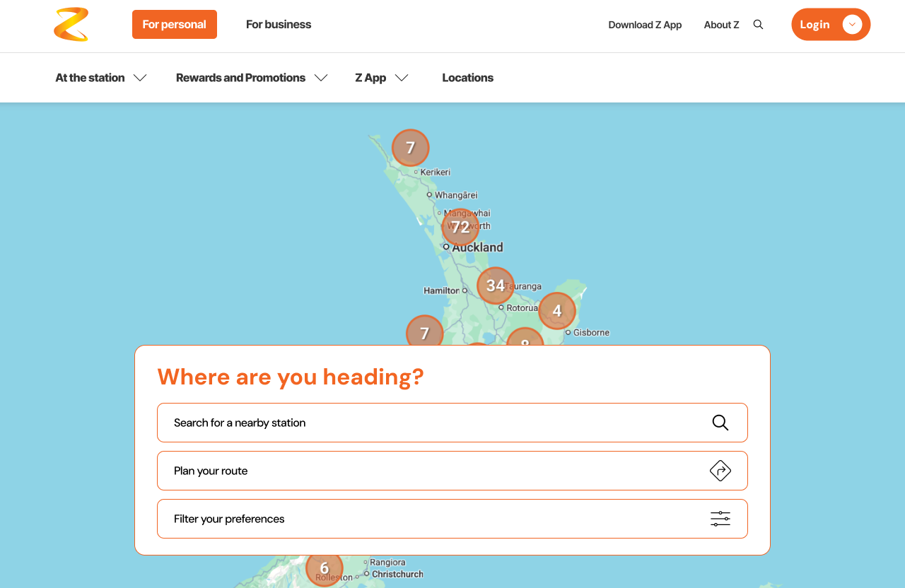This screenshot has width=905, height=588.
Task: Open the 4-station cluster near Gisborne
Action: [557, 311]
